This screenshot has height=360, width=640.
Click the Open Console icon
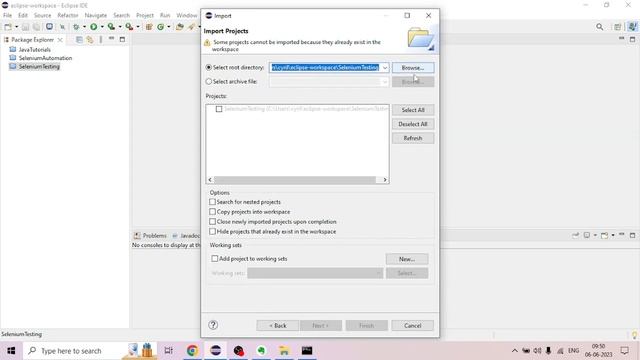[604, 235]
